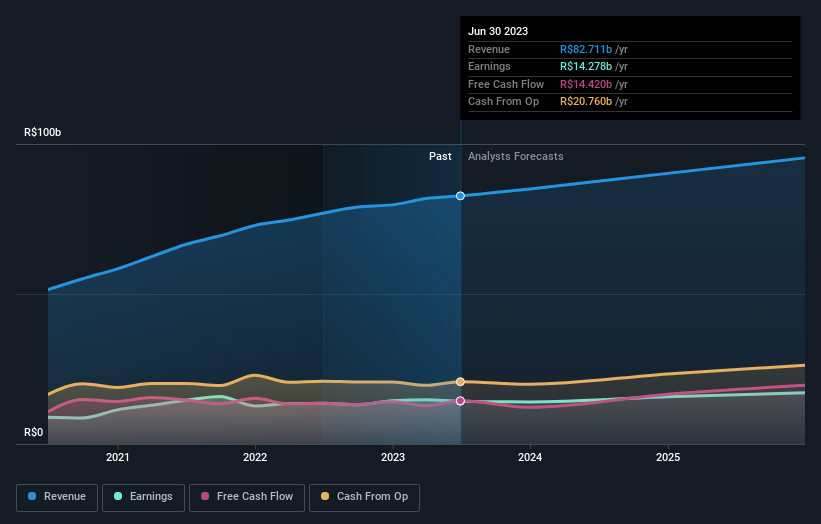Select the blue Revenue data point marker
This screenshot has height=524, width=821.
pos(460,196)
